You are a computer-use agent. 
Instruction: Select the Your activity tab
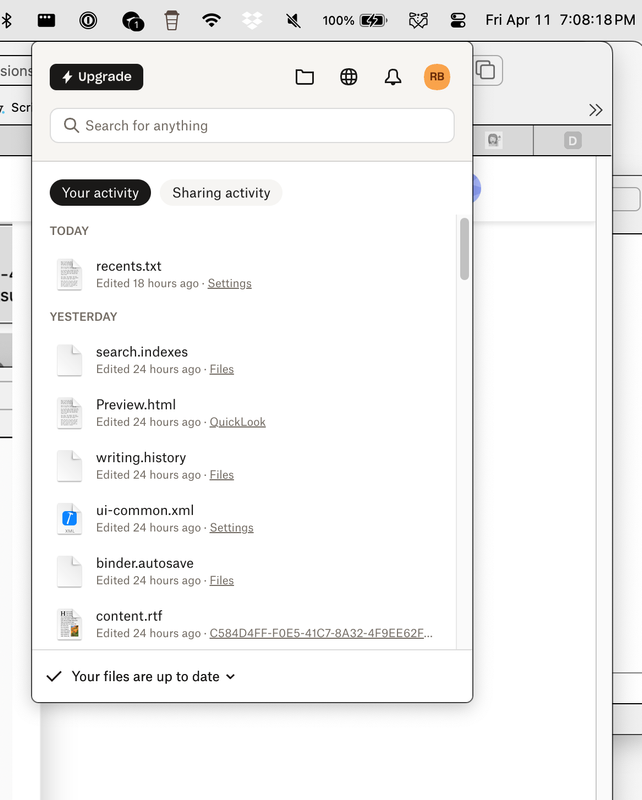100,193
